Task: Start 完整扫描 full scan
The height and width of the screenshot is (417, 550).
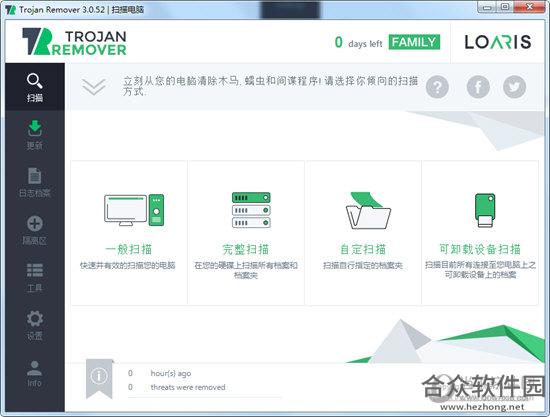Action: (246, 233)
